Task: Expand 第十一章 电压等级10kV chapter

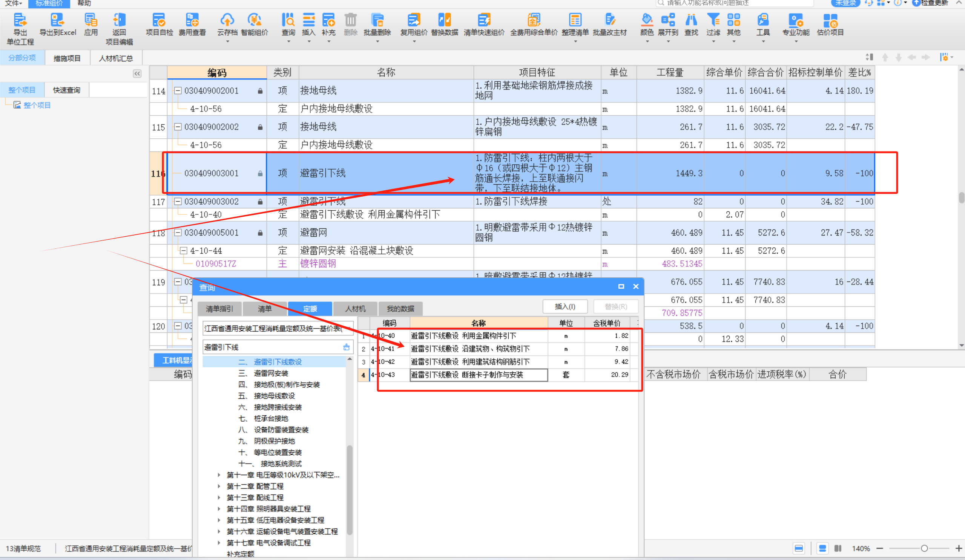Action: pyautogui.click(x=219, y=475)
